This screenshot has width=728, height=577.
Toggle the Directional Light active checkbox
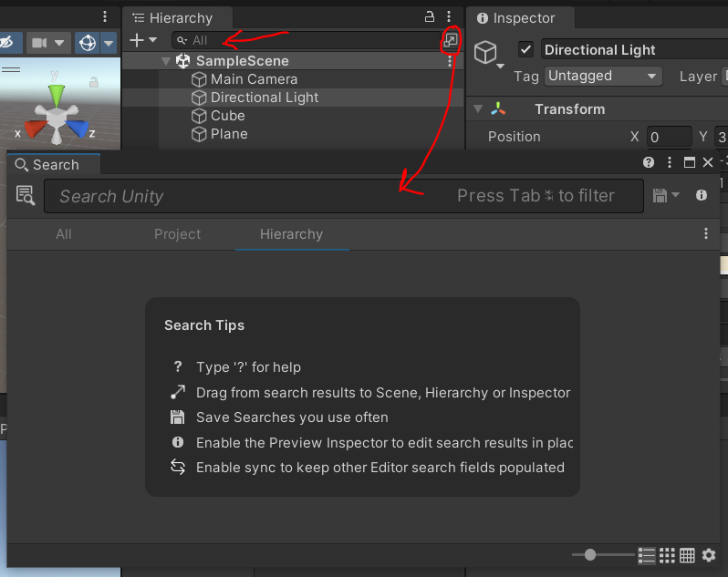pyautogui.click(x=525, y=49)
